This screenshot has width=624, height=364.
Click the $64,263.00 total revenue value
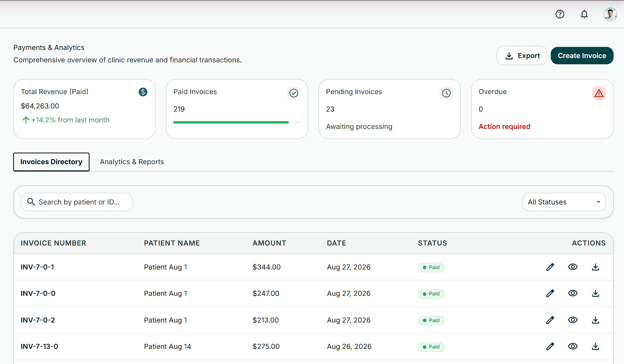click(40, 106)
